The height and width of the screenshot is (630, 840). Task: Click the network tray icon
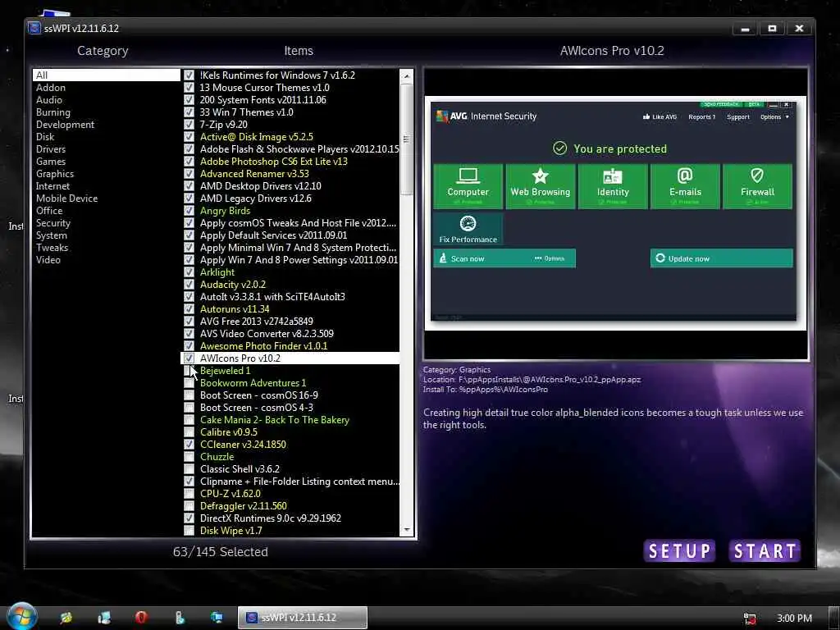[x=750, y=619]
